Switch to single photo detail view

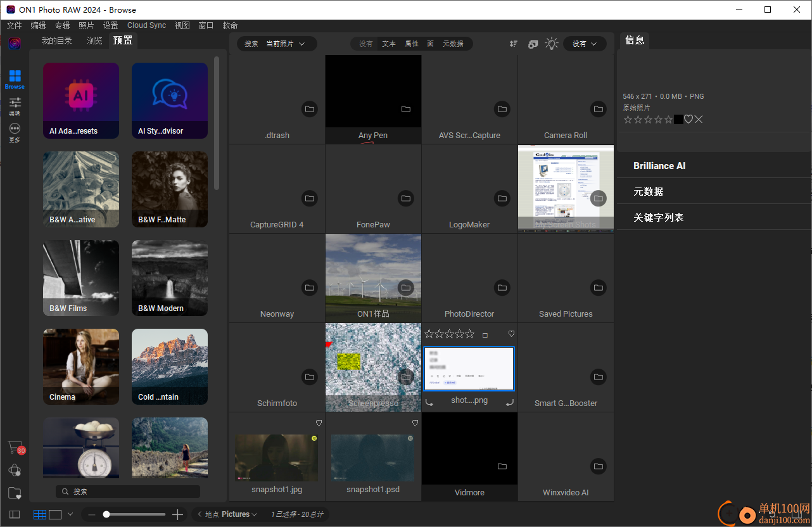click(55, 514)
